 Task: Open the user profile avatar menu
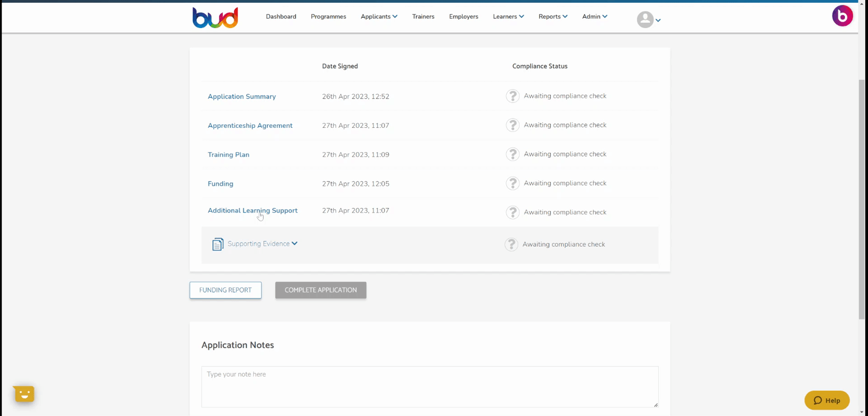pyautogui.click(x=645, y=20)
